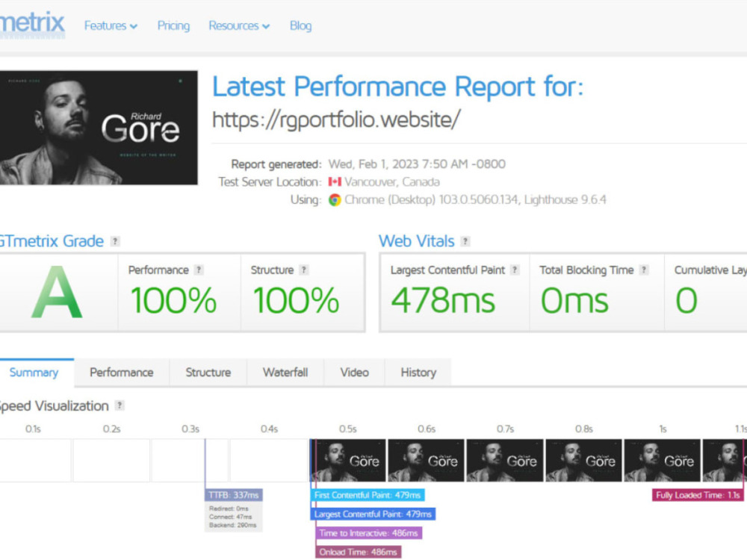The width and height of the screenshot is (747, 560).
Task: Open the rgportfolio.website URL link
Action: [336, 119]
